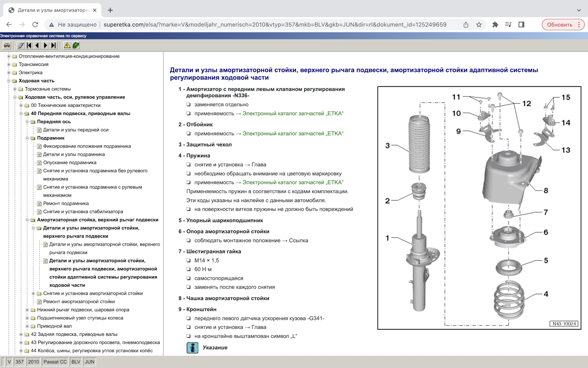Viewport: 588px width, 368px height.
Task: Click the Обновить browser button
Action: tap(559, 25)
